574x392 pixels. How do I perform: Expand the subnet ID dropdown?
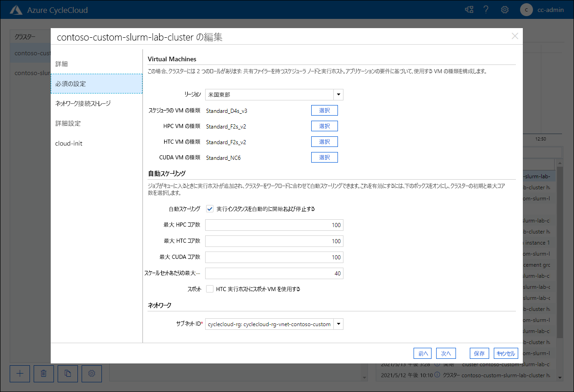pos(338,324)
